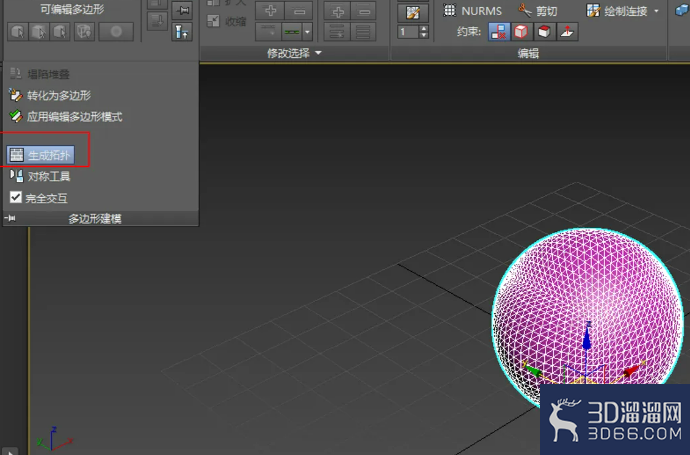
Task: Choose 应用编辑多边形模式 option
Action: click(x=66, y=117)
